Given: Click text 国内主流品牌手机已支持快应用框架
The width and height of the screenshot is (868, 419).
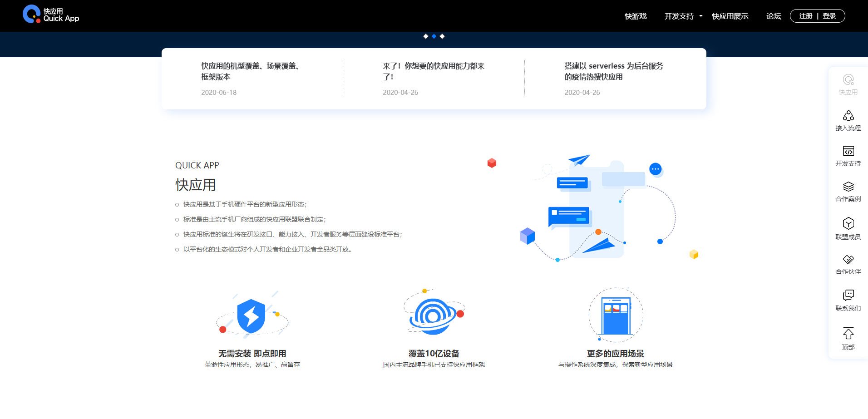Looking at the screenshot, I should (434, 365).
